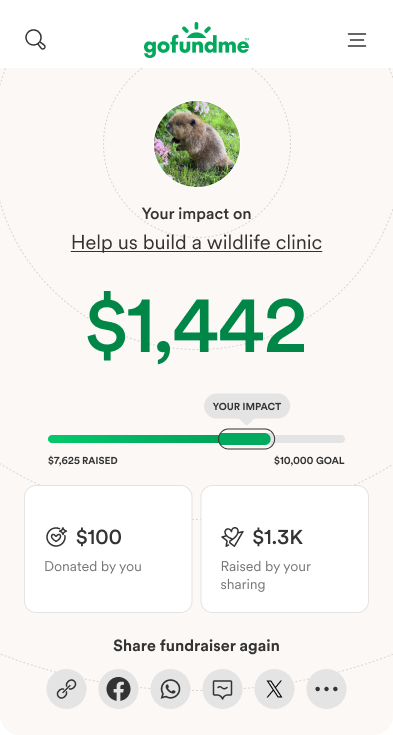Share via text message icon
The height and width of the screenshot is (735, 393).
pyautogui.click(x=222, y=689)
